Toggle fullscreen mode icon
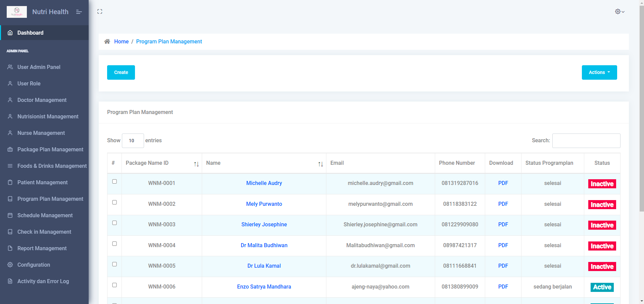644x304 pixels. [x=100, y=11]
